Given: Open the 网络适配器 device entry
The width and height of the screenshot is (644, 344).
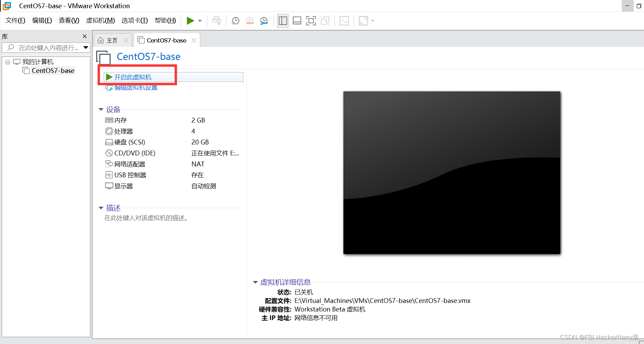Looking at the screenshot, I should (130, 164).
